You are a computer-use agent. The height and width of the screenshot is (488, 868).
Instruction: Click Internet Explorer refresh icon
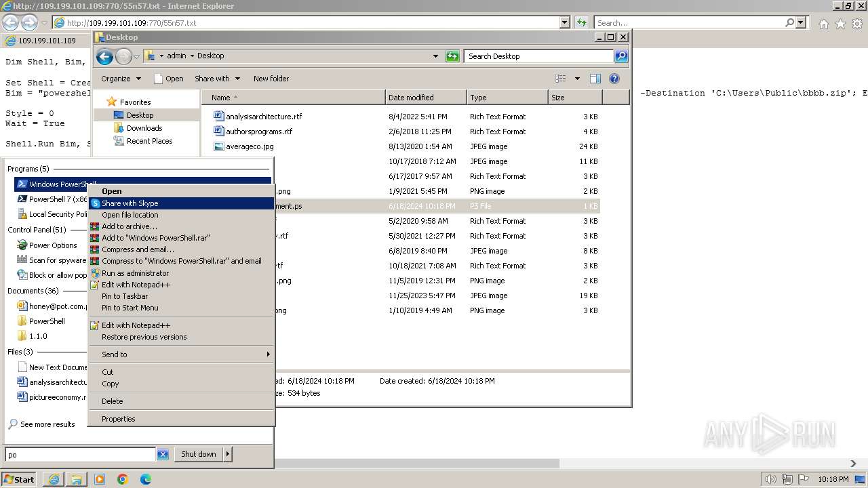click(x=581, y=22)
